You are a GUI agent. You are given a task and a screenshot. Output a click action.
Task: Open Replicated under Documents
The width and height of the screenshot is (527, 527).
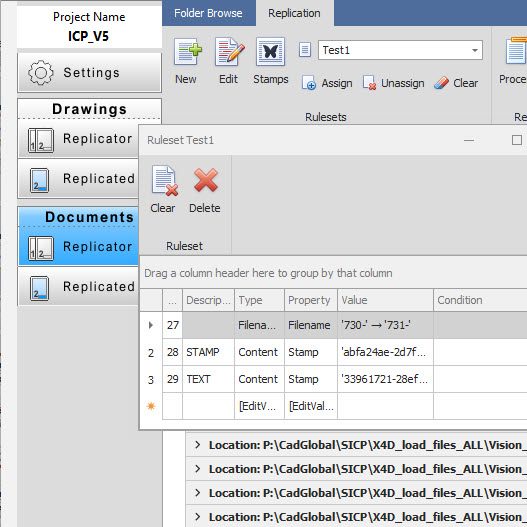coord(78,287)
